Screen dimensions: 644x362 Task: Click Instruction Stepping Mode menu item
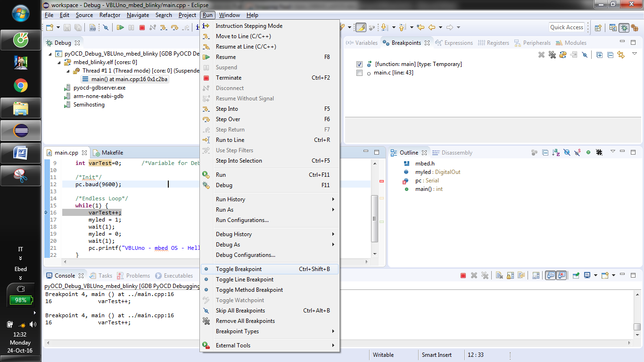pyautogui.click(x=269, y=26)
